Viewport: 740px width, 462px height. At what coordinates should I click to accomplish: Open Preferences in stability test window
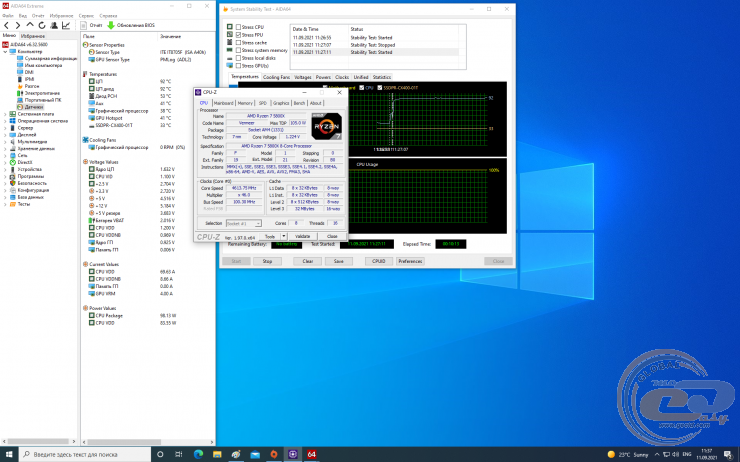[410, 261]
